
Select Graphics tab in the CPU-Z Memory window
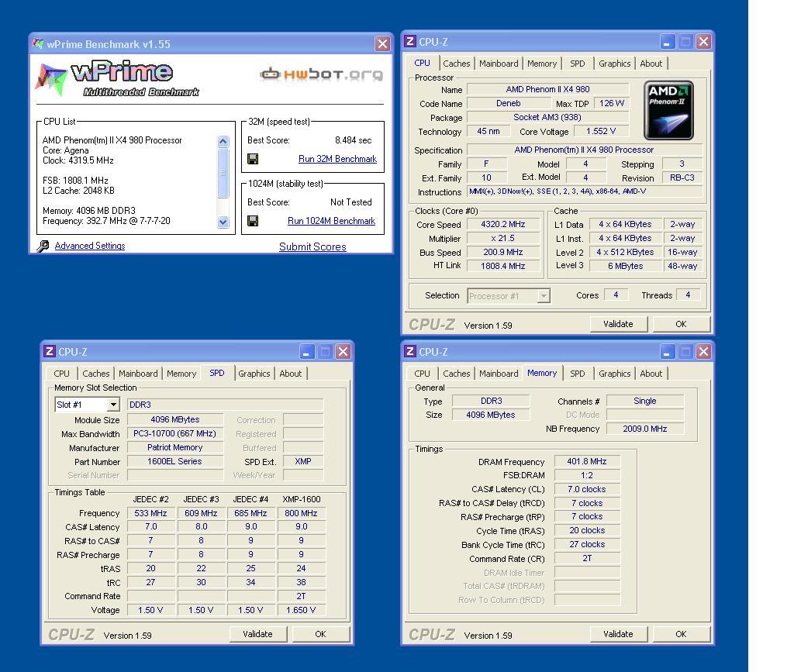(614, 374)
